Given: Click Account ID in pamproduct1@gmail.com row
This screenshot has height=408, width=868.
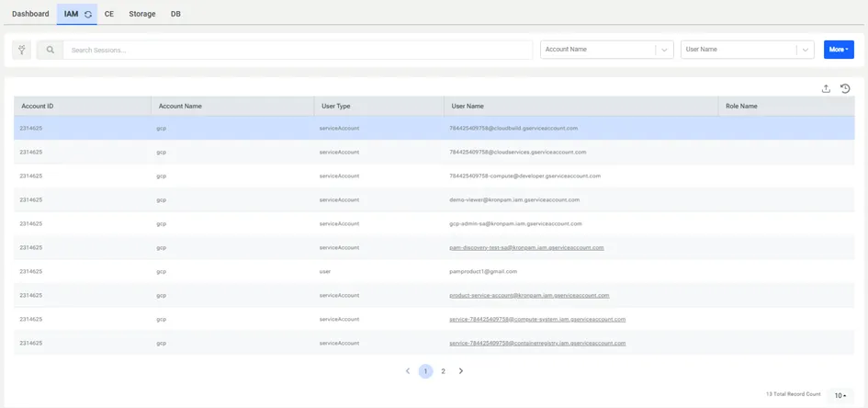Looking at the screenshot, I should click(x=31, y=271).
